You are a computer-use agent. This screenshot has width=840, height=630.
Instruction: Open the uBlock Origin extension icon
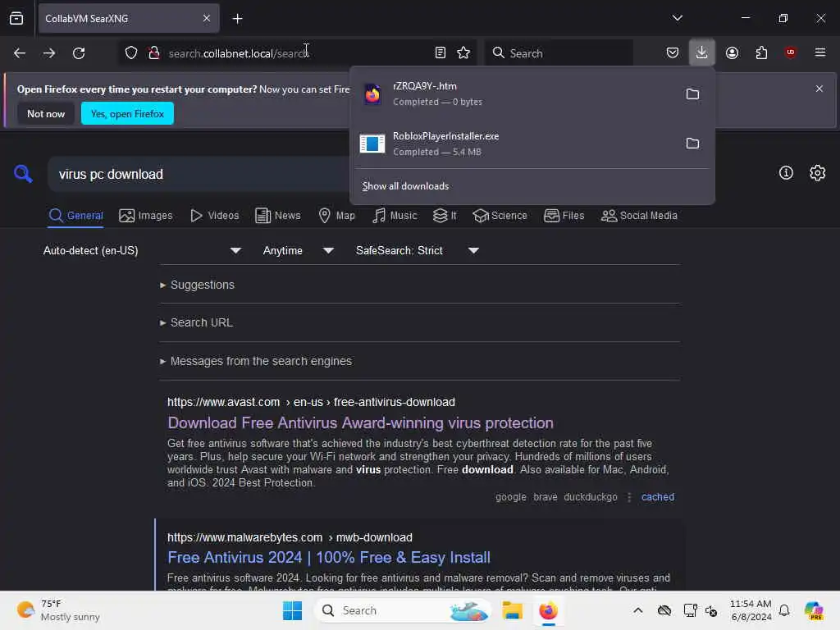pyautogui.click(x=790, y=52)
